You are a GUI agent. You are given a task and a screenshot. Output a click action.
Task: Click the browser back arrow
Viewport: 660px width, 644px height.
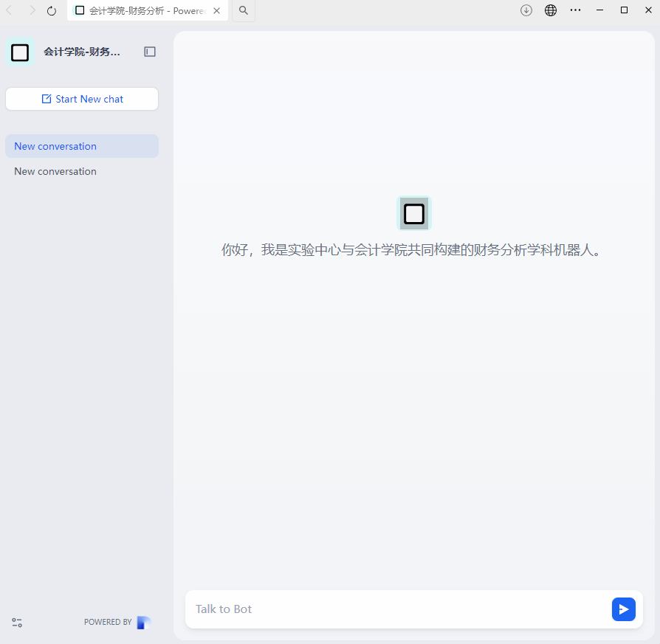10,10
